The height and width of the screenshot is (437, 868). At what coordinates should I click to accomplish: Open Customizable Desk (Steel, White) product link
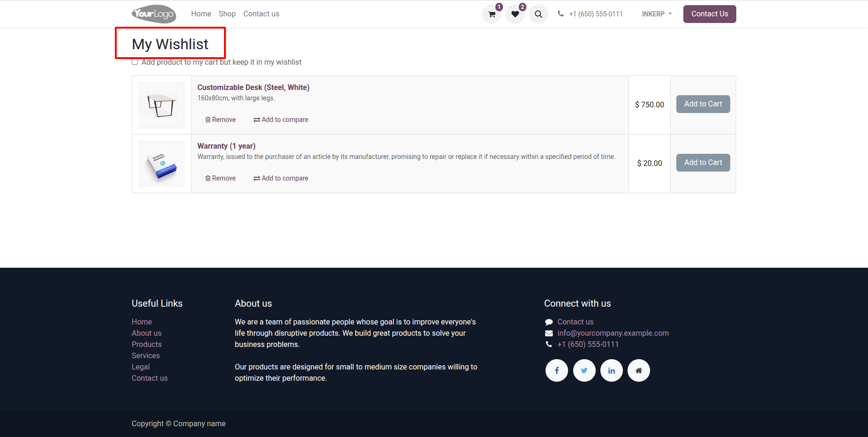tap(253, 87)
